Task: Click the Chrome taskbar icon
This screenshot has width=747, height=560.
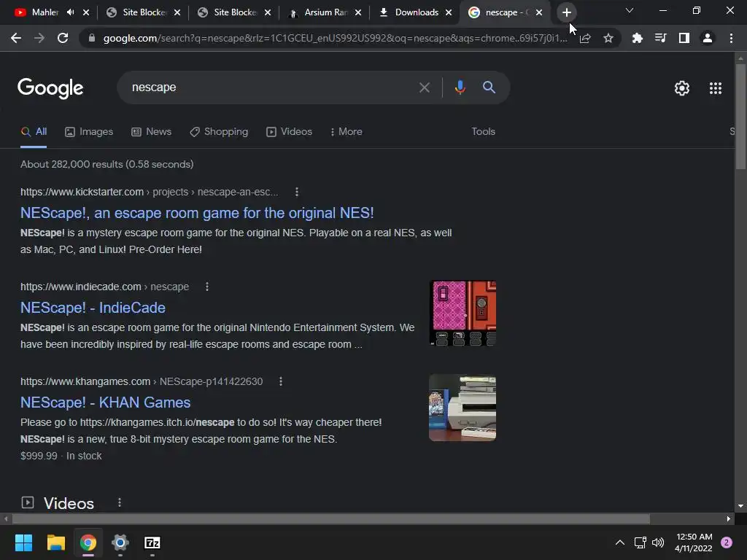Action: click(88, 542)
